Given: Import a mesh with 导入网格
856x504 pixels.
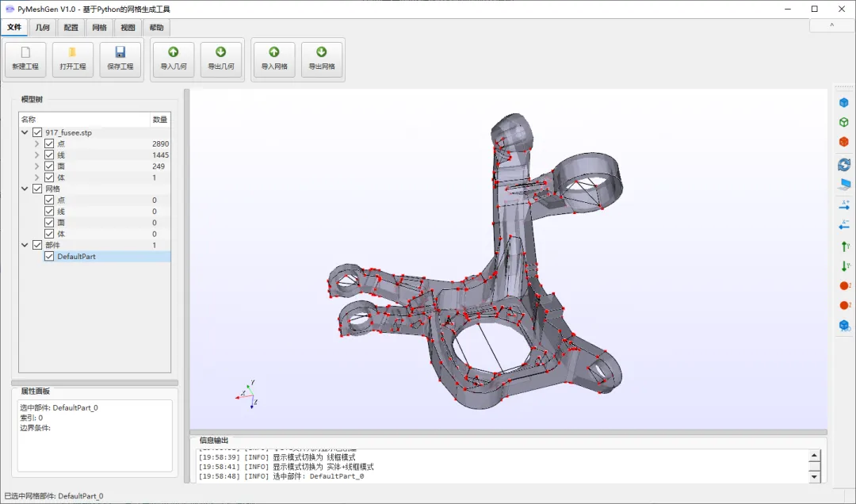Looking at the screenshot, I should point(274,59).
